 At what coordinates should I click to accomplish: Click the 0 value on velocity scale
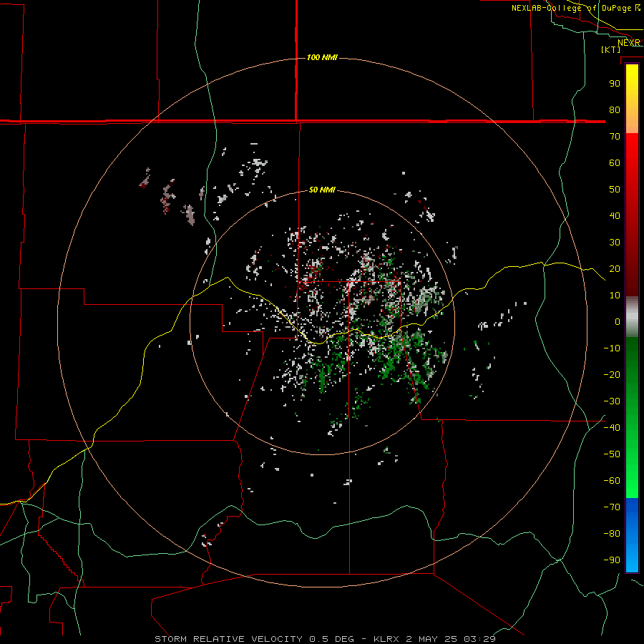pos(618,322)
